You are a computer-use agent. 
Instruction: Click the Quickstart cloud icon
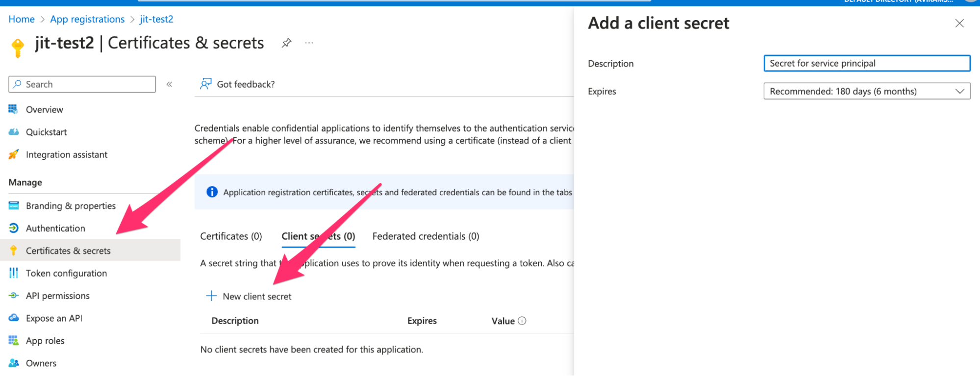pyautogui.click(x=14, y=131)
